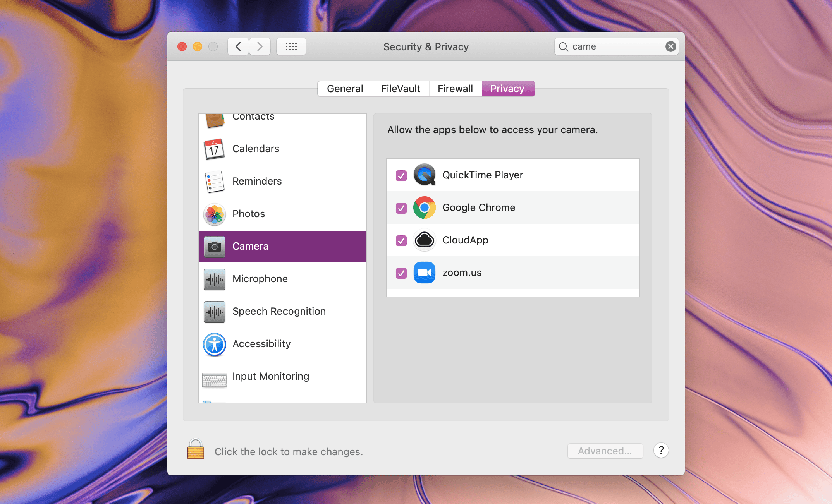Click the 'Google Chrome' app name
Viewport: 832px width, 504px height.
click(x=479, y=207)
